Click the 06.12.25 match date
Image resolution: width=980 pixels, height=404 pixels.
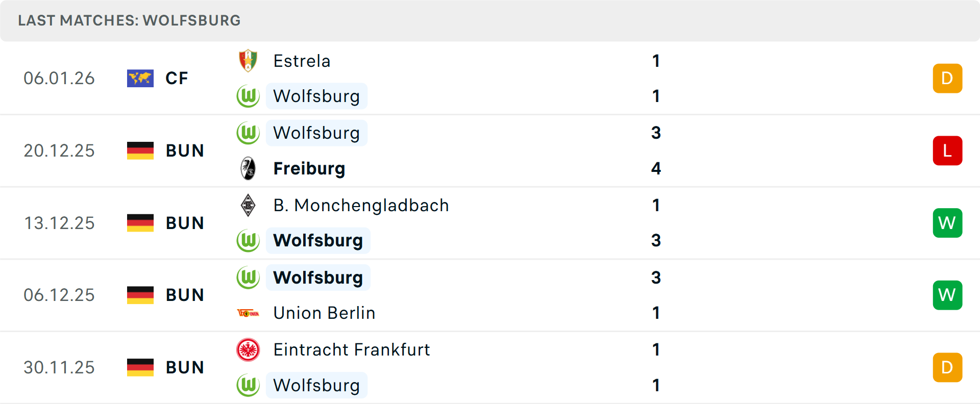[59, 295]
